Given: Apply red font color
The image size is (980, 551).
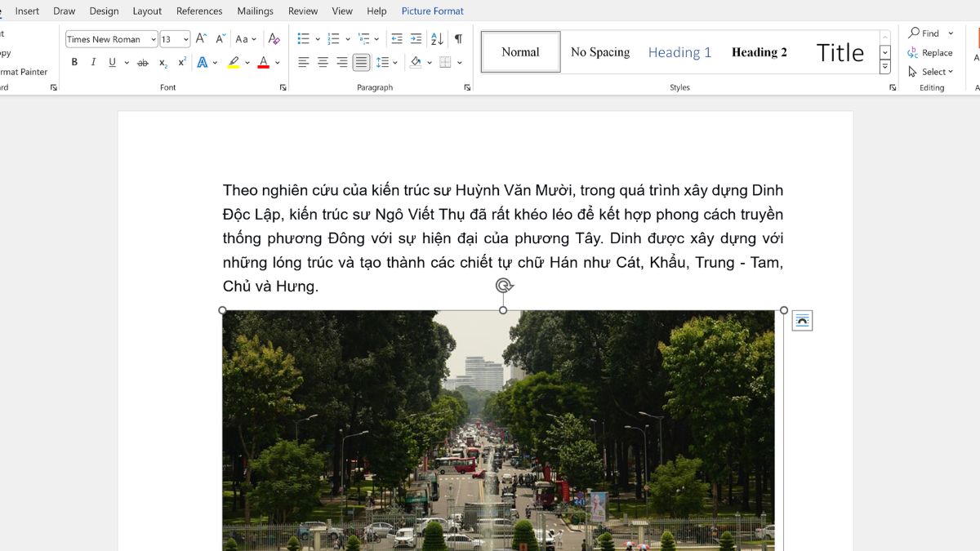Looking at the screenshot, I should (x=263, y=63).
